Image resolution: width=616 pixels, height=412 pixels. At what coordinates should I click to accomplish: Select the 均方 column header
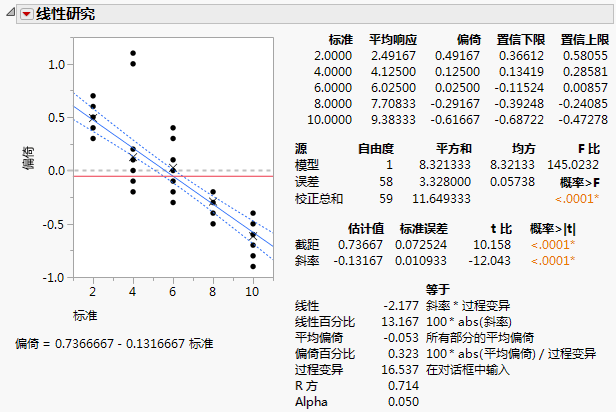click(524, 149)
